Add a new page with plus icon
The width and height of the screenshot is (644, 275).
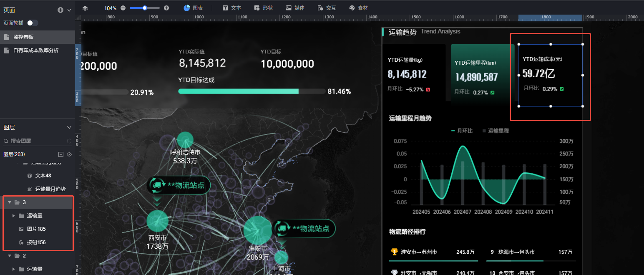(x=60, y=10)
